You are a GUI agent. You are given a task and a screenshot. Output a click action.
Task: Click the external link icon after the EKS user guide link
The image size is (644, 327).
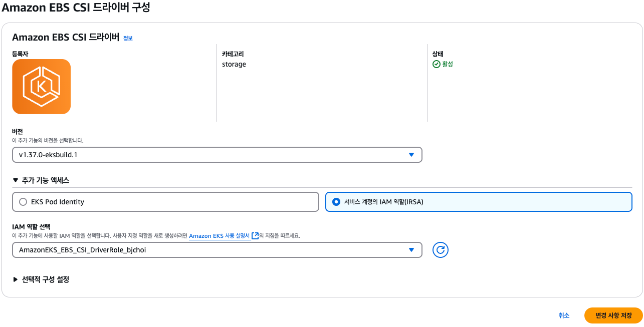(255, 236)
